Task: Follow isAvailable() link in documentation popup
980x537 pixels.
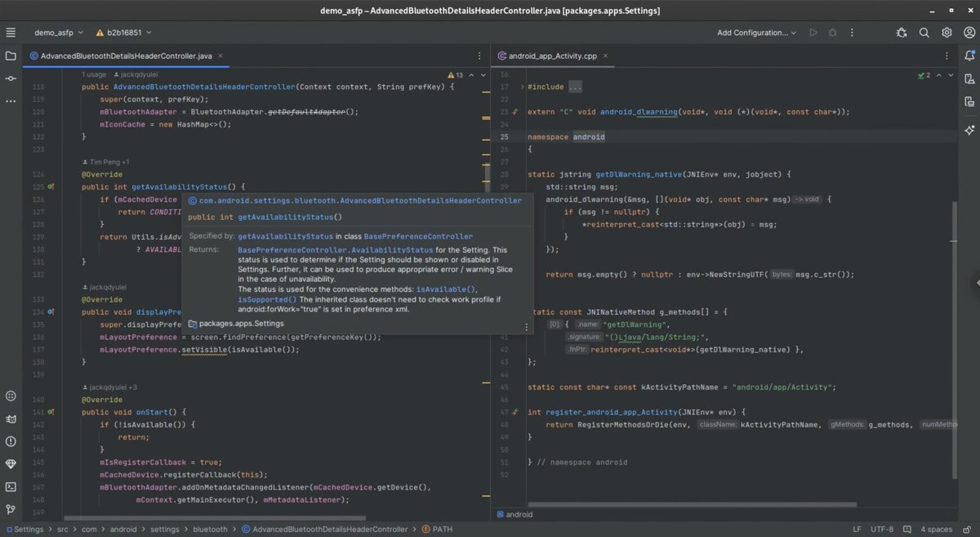Action: click(x=446, y=289)
